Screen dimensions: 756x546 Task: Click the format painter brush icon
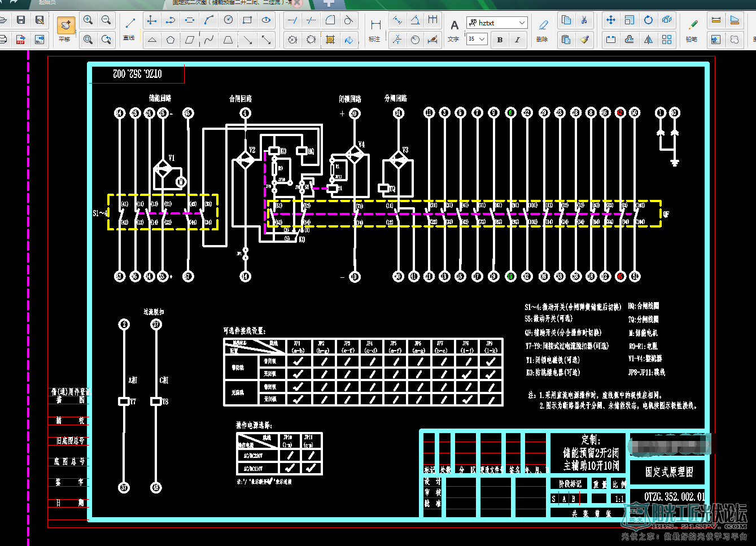[584, 40]
